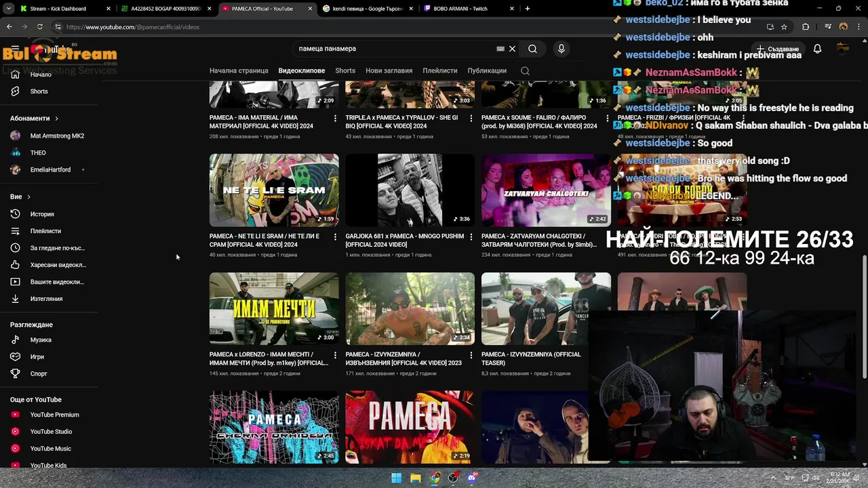Search within channel magnifier icon
Screen dimensions: 868x488
click(x=525, y=70)
